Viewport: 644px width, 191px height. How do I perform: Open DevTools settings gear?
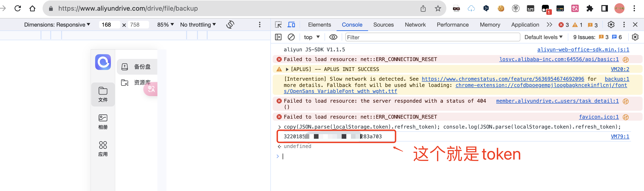coord(611,25)
